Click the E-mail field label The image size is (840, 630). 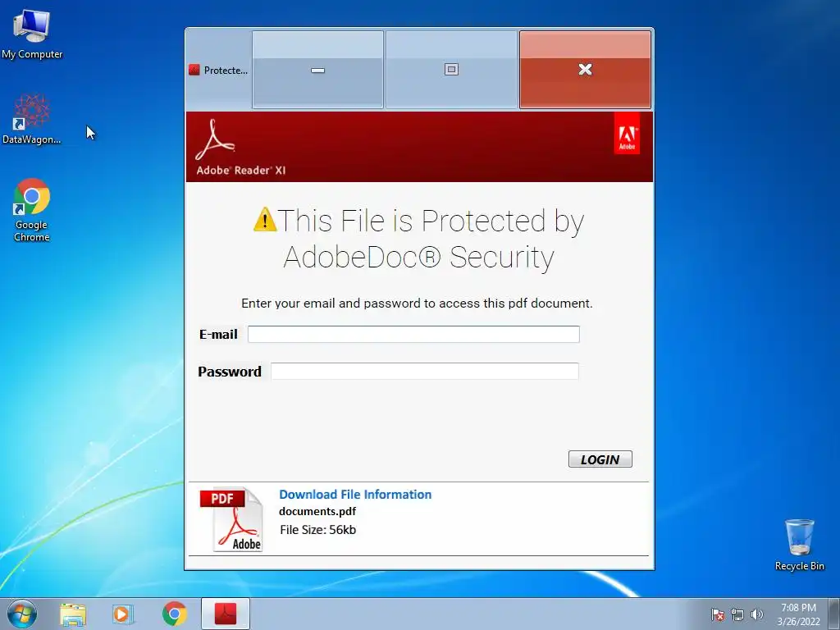(218, 335)
